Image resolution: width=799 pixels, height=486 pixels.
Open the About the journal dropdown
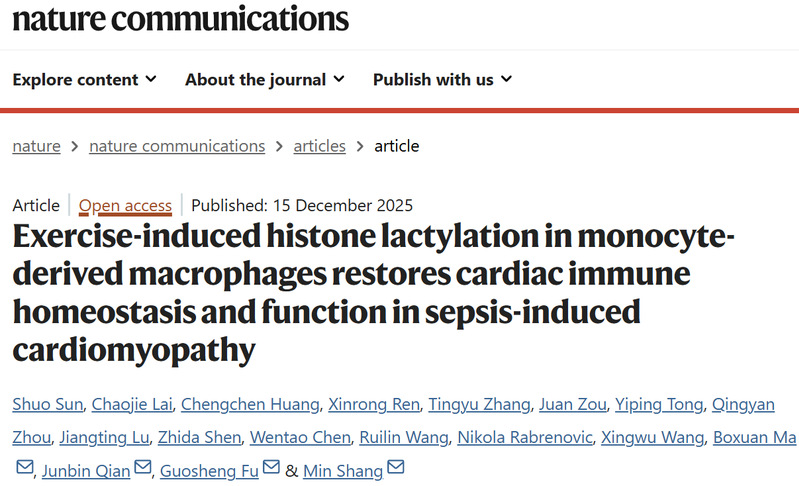(264, 79)
